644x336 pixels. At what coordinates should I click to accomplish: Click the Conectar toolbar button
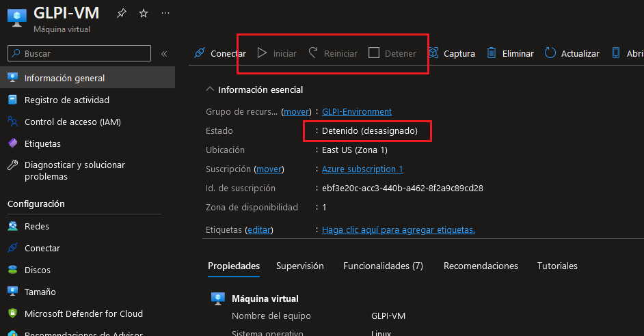[219, 53]
